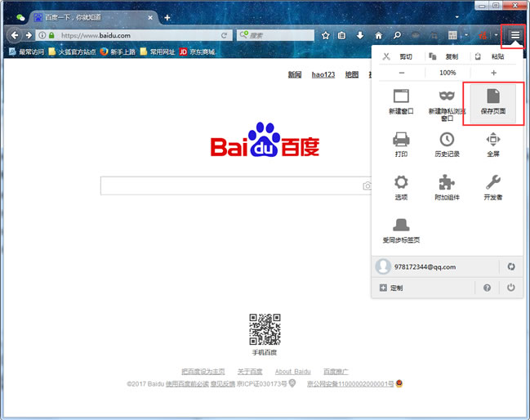This screenshot has width=530, height=420.
Task: Click the sync now refresh icon
Action: [510, 267]
